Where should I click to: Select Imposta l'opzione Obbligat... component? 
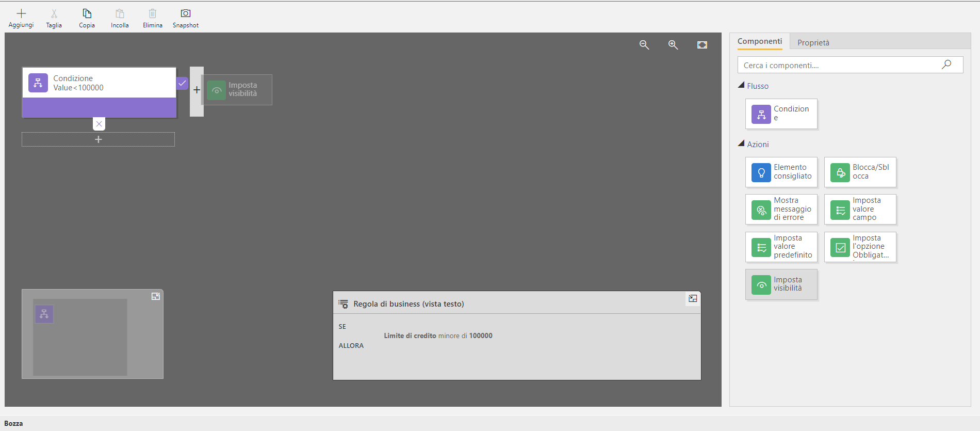click(x=860, y=247)
